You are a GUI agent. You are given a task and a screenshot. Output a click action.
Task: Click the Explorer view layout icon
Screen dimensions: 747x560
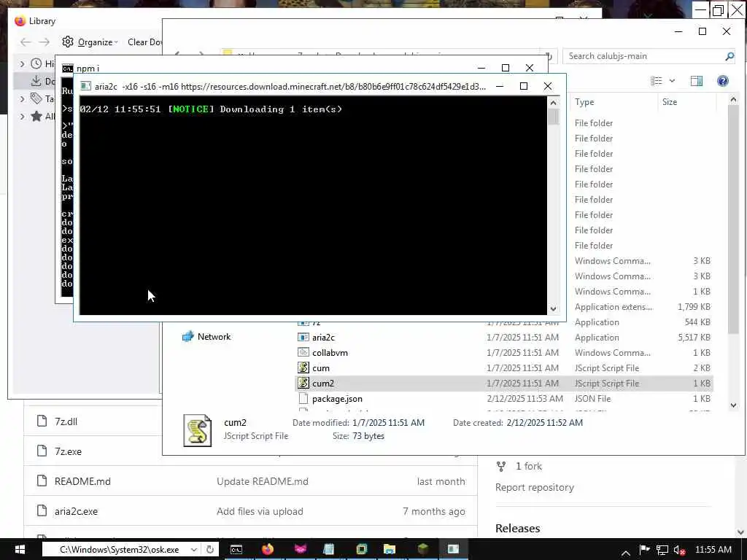click(657, 80)
